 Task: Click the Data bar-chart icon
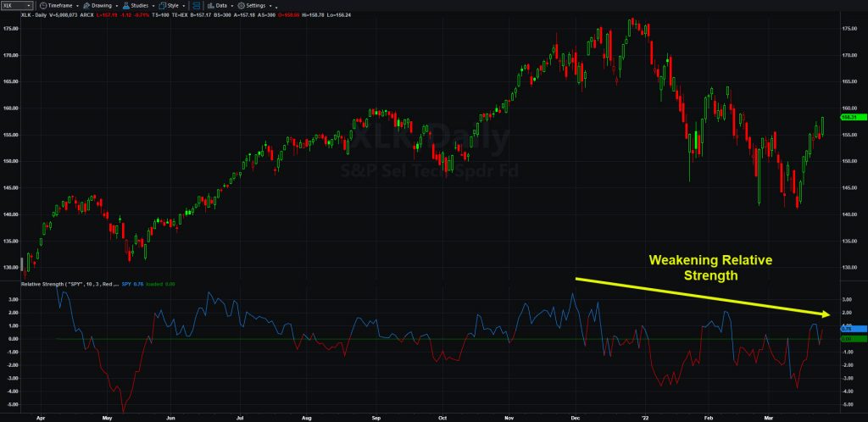pos(211,6)
